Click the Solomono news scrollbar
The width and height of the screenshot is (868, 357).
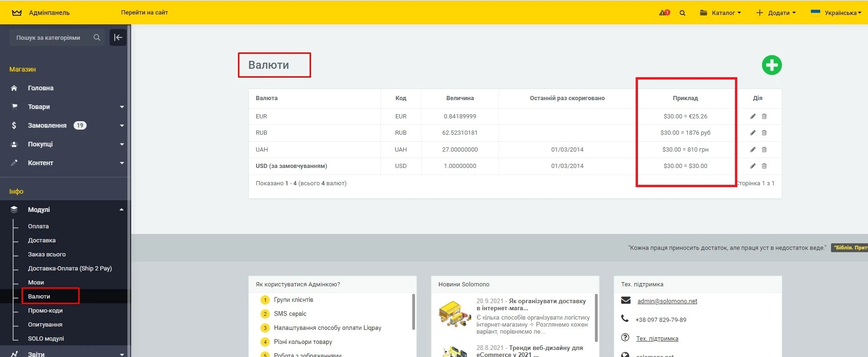coord(596,318)
